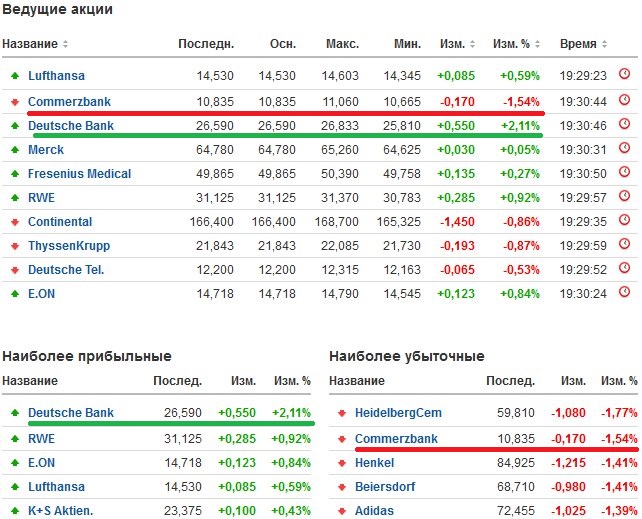Click the clock icon in the top-table E.ON row

click(x=625, y=294)
